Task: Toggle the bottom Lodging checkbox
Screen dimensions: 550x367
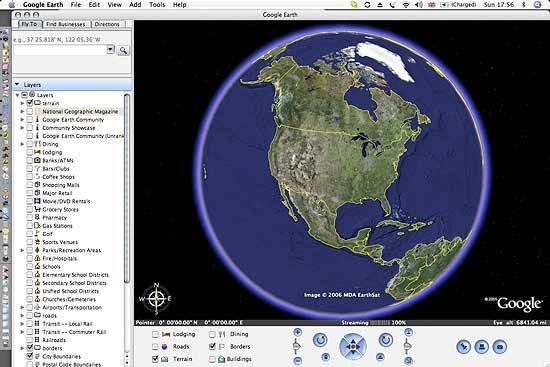Action: pyautogui.click(x=155, y=334)
